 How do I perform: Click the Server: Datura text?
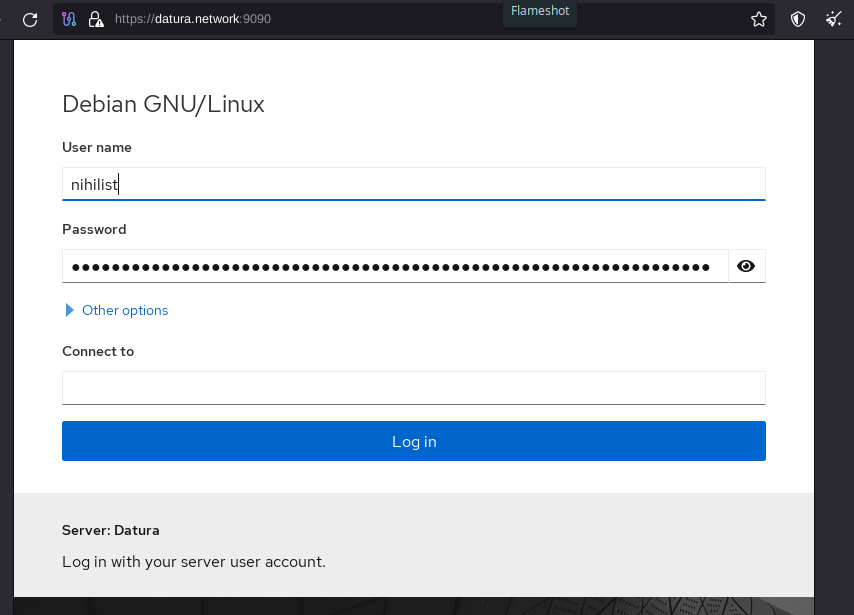[111, 531]
